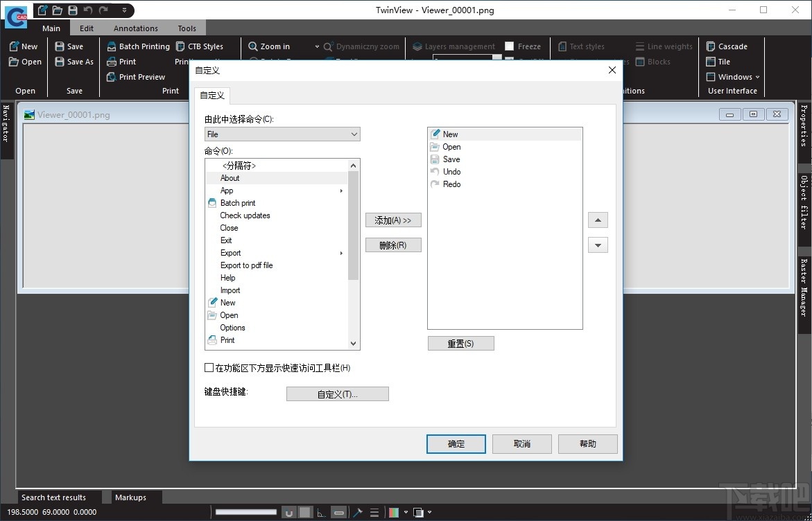The height and width of the screenshot is (521, 812).
Task: Click the color swatch in the status bar
Action: click(394, 513)
